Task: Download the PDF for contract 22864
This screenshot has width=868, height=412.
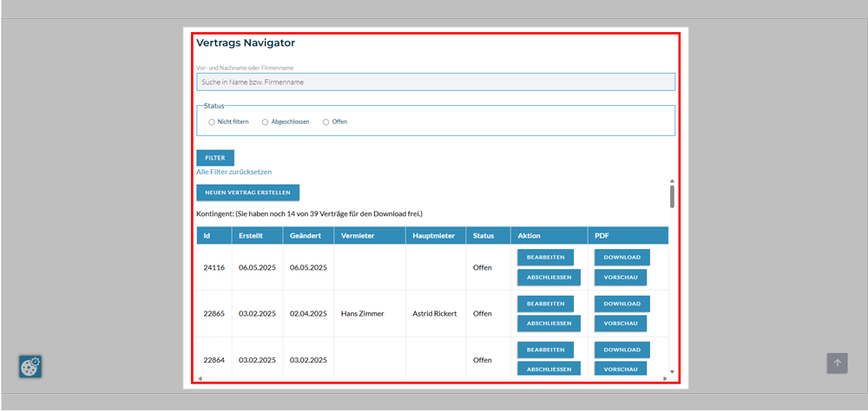Action: pyautogui.click(x=621, y=350)
